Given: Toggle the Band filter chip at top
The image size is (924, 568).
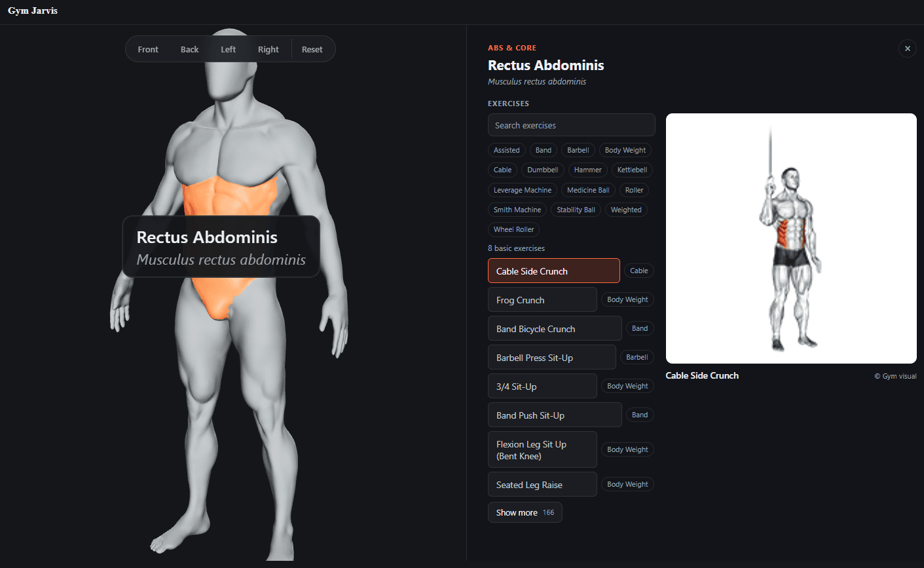Looking at the screenshot, I should [544, 150].
